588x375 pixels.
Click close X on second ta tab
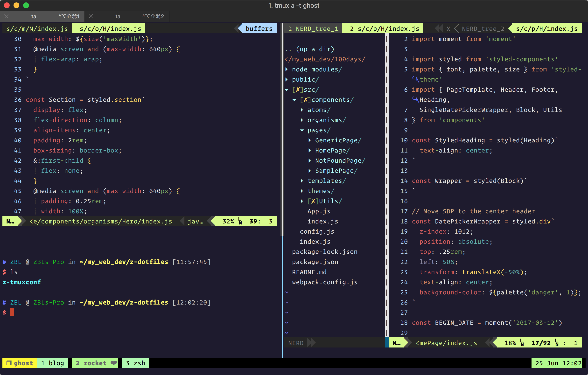pos(91,16)
